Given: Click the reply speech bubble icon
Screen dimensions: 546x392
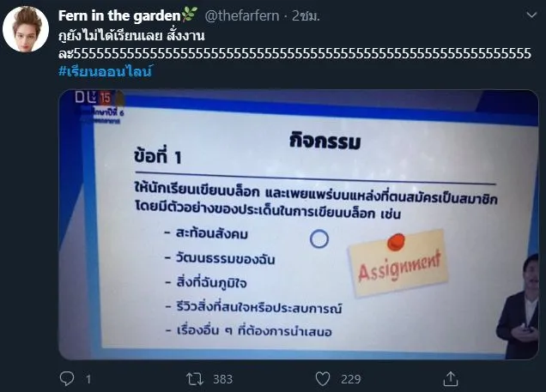Looking at the screenshot, I should (x=67, y=378).
